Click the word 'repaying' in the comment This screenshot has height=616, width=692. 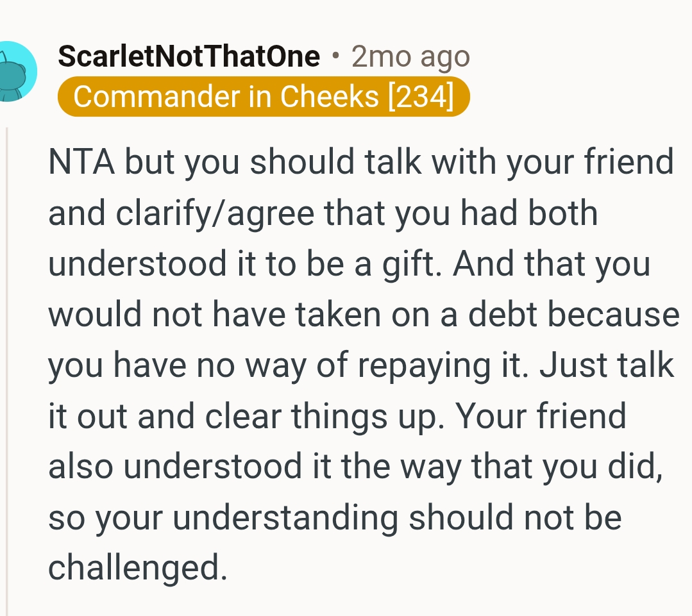[437, 365]
